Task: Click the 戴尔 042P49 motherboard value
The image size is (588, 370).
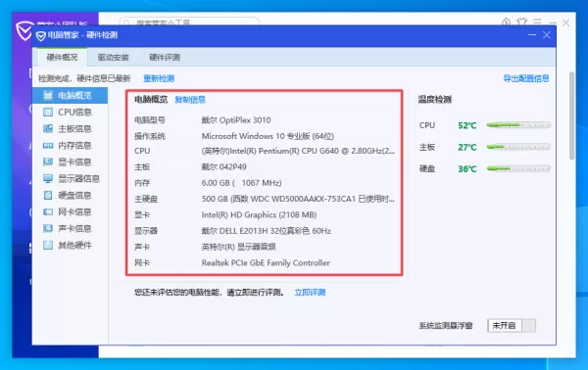Action: point(223,166)
